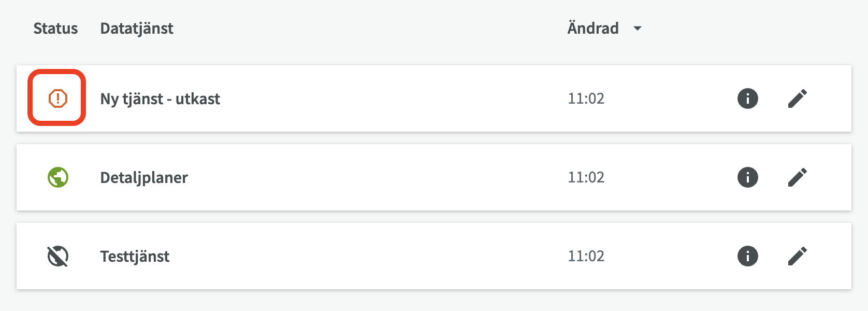Click the Status column header

(55, 28)
